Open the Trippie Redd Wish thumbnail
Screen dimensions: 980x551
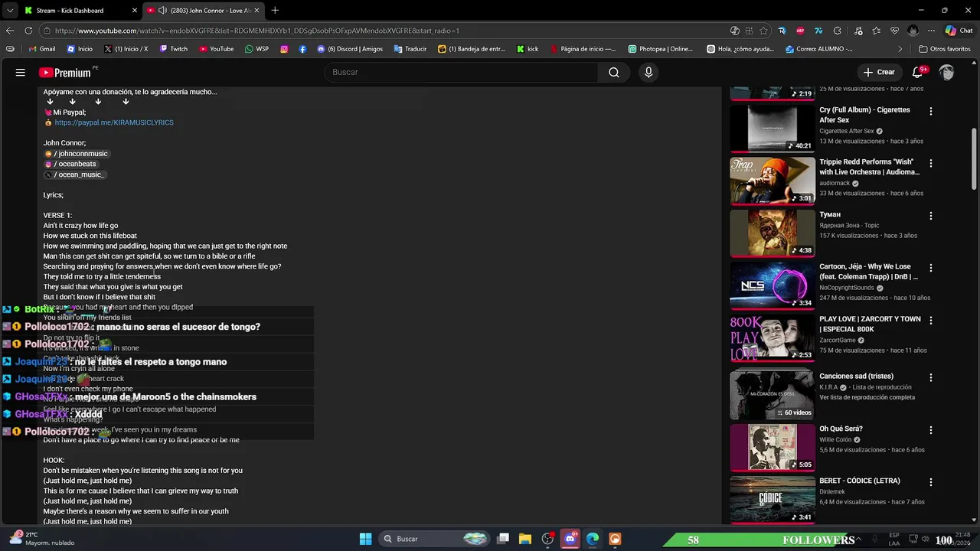point(773,181)
